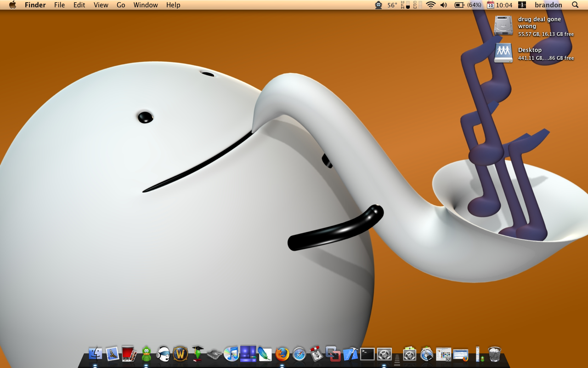This screenshot has width=588, height=368.
Task: Click the Wi-Fi status menu icon
Action: (x=430, y=5)
